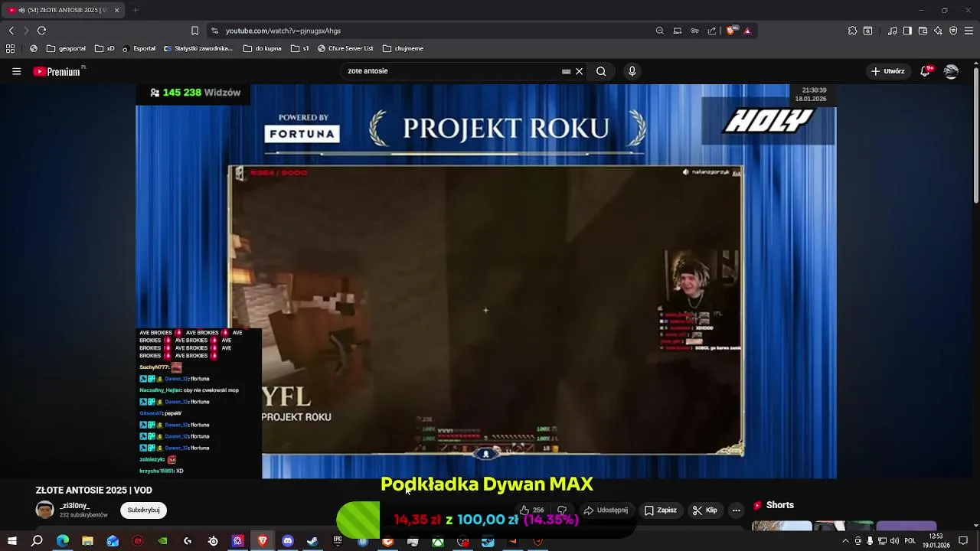Open the site settings icon beside the URL
This screenshot has width=980, height=551.
pyautogui.click(x=214, y=31)
